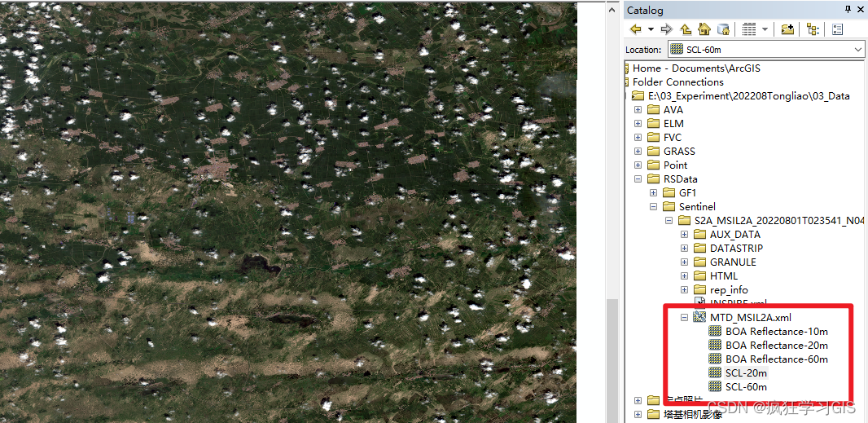
Task: Select the AUX_DATA folder label
Action: click(x=735, y=235)
